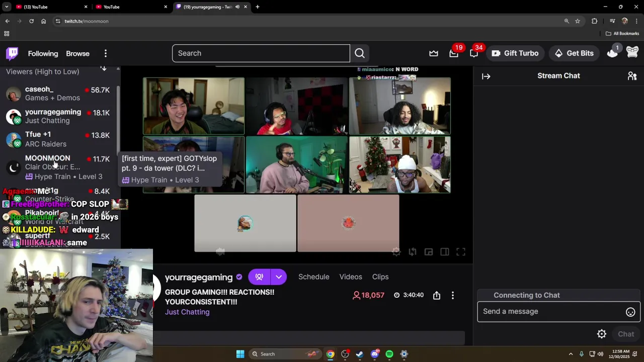Viewport: 644px width, 362px height.
Task: Open video player settings gear
Action: tap(396, 252)
